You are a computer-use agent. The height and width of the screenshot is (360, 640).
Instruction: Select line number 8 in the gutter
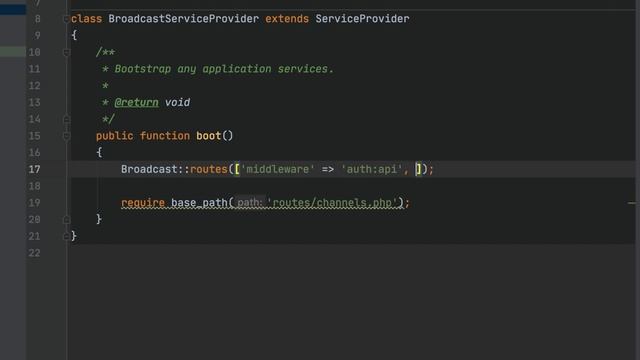[38, 19]
